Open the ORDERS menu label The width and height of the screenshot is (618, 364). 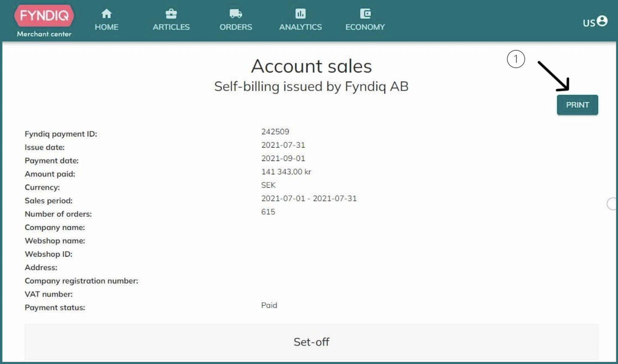[236, 27]
